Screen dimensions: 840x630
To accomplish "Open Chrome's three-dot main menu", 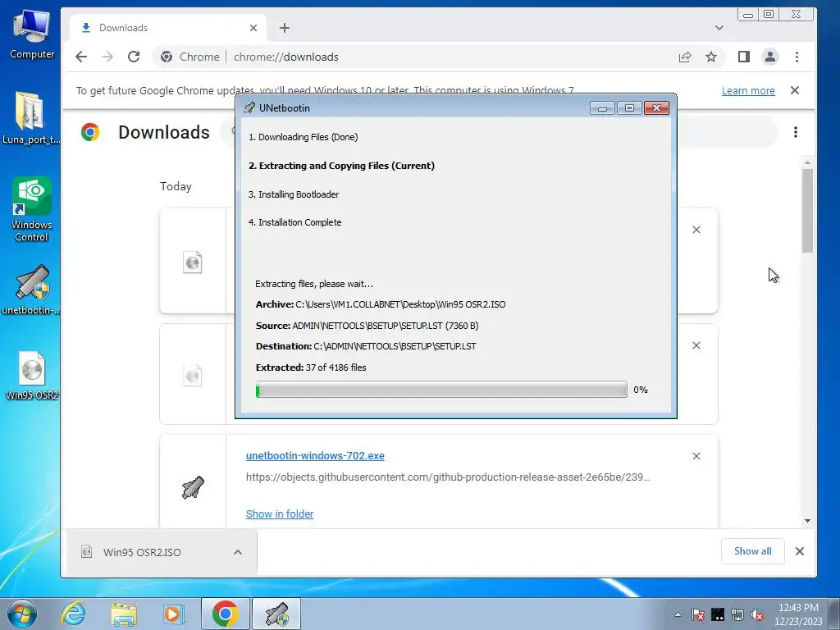I will (x=797, y=57).
